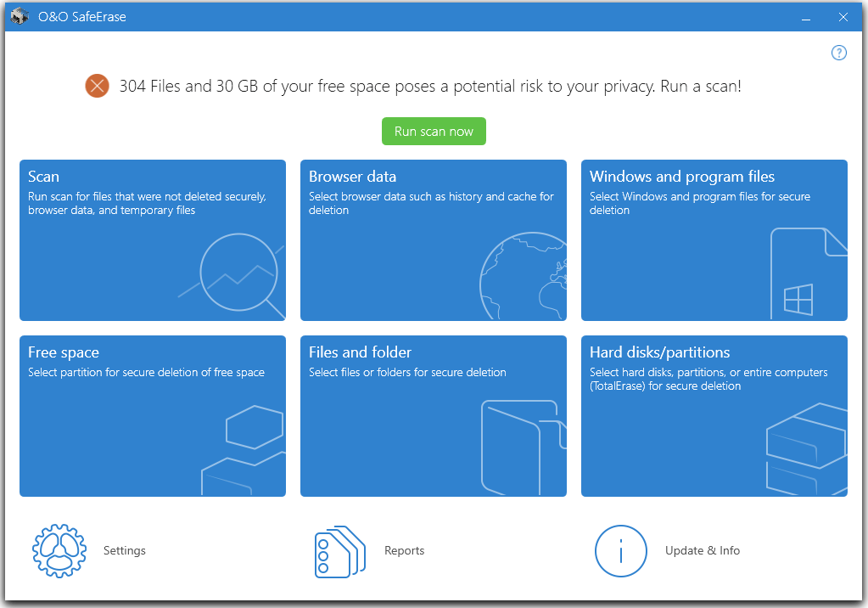This screenshot has height=608, width=868.
Task: Click the orange X warning icon
Action: pos(97,86)
